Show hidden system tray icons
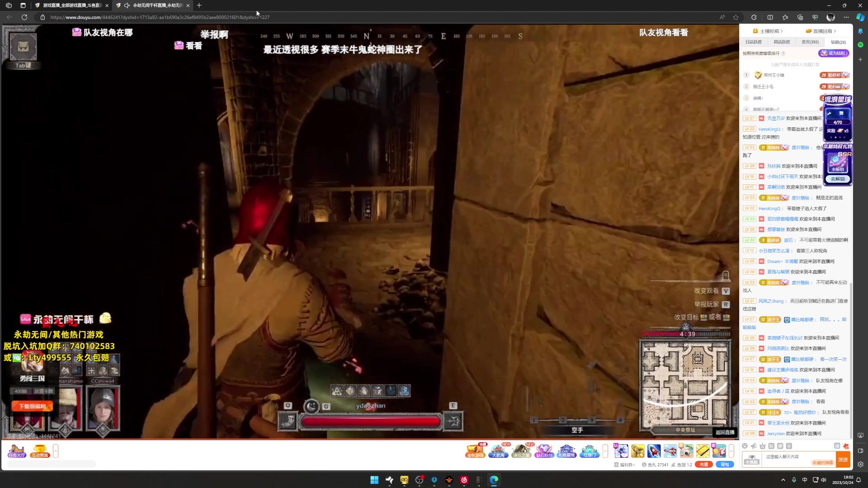 point(783,480)
